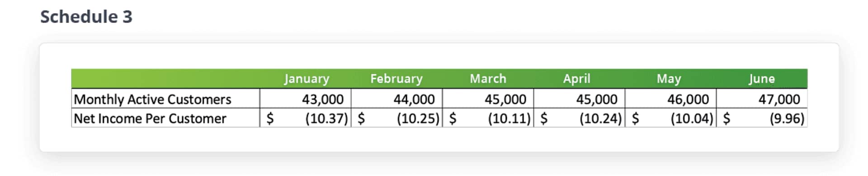The width and height of the screenshot is (868, 176).
Task: Click the Monthly Active Customers row label
Action: [152, 99]
